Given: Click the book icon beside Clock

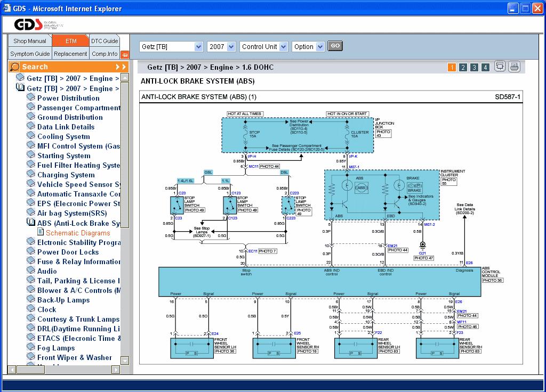Looking at the screenshot, I should pos(31,308).
